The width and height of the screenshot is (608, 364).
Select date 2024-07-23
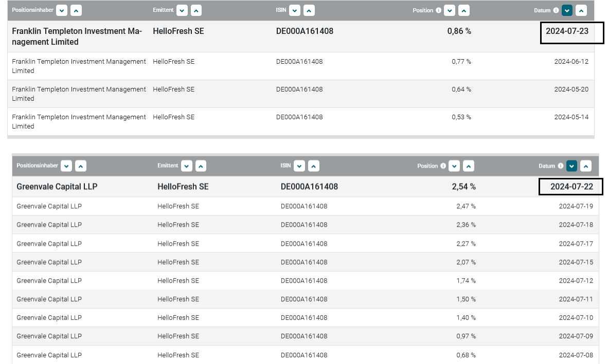pyautogui.click(x=567, y=31)
